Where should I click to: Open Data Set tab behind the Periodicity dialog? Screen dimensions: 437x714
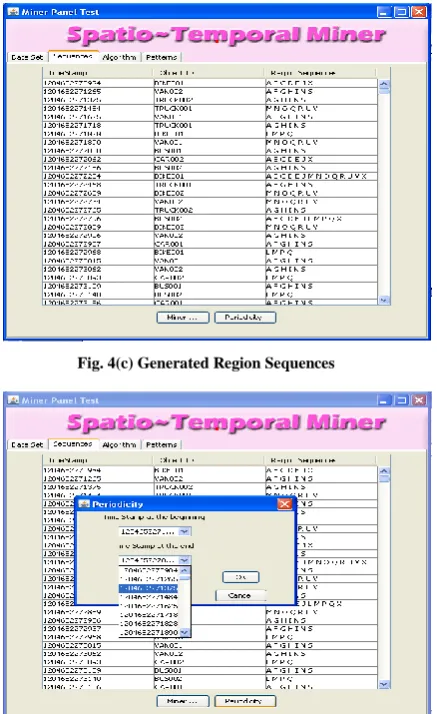pos(27,445)
